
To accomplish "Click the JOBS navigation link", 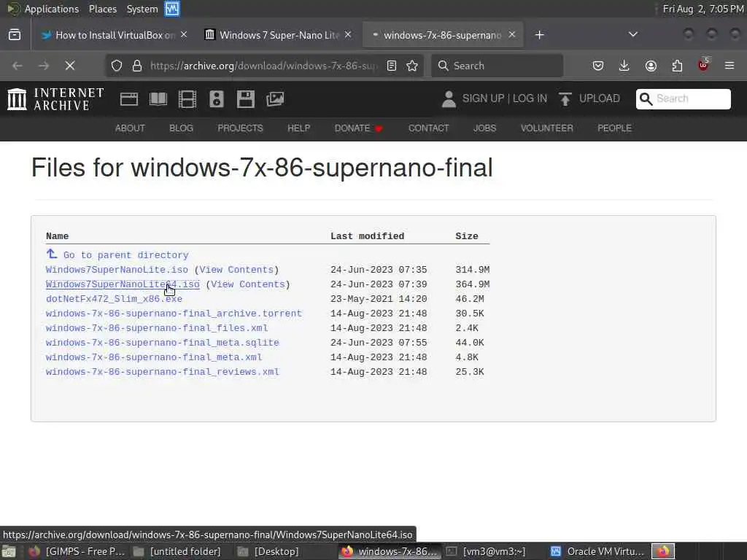I will pyautogui.click(x=484, y=128).
